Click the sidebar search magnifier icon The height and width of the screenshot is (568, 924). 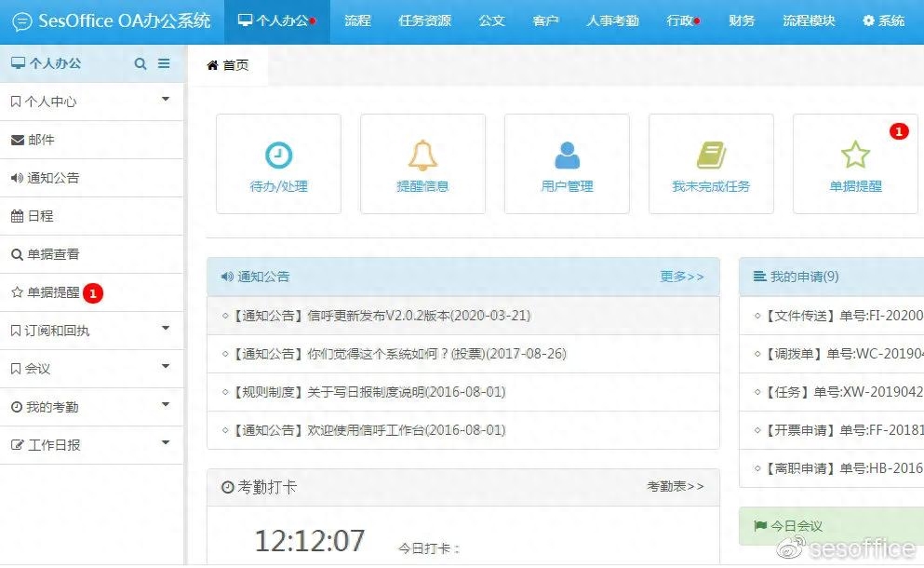(x=141, y=63)
